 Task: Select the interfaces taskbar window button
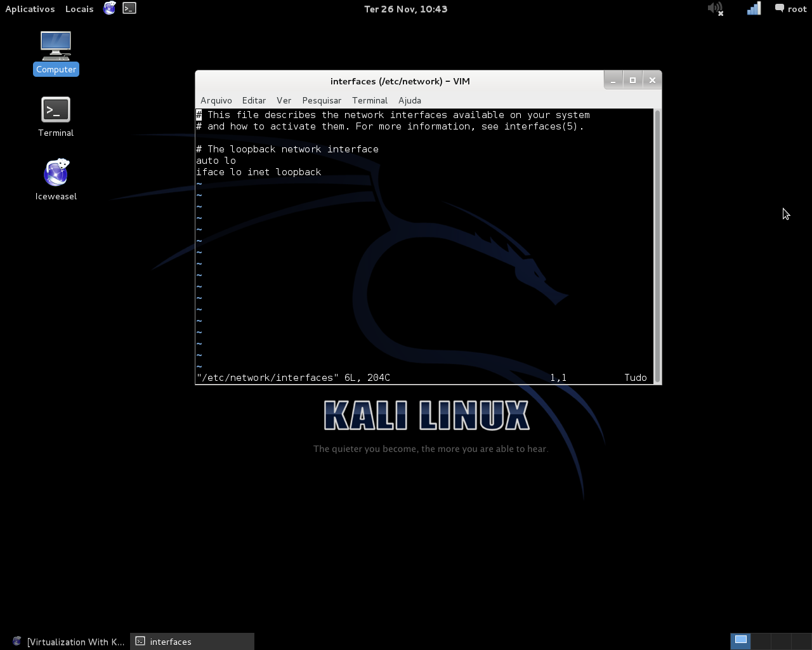point(192,642)
